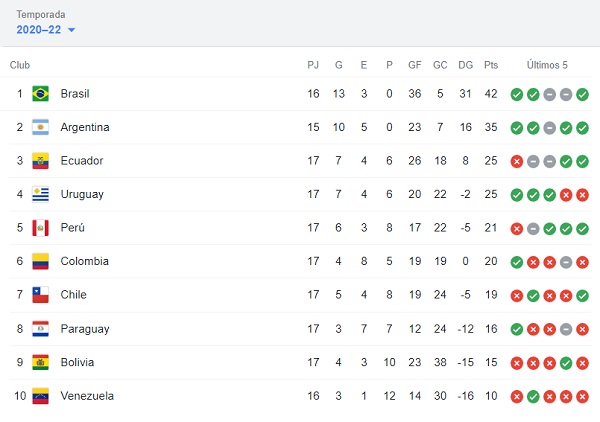The width and height of the screenshot is (600, 422).
Task: Click the Colombia flag icon
Action: coord(40,261)
